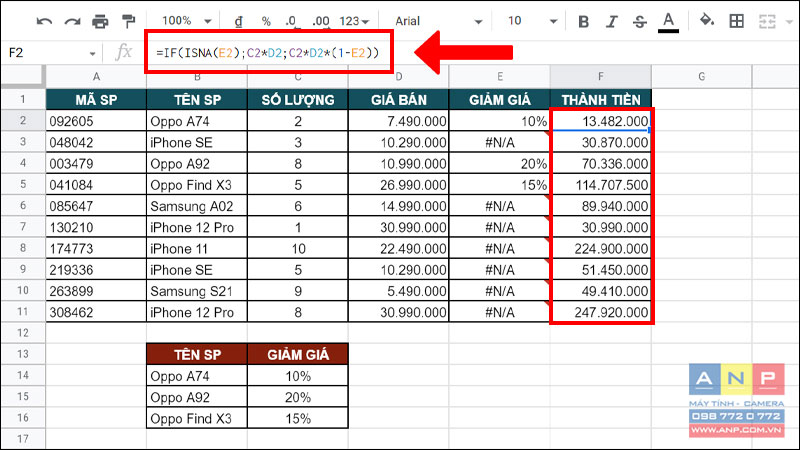Click the GIÁ BÁN header cell

tap(398, 99)
